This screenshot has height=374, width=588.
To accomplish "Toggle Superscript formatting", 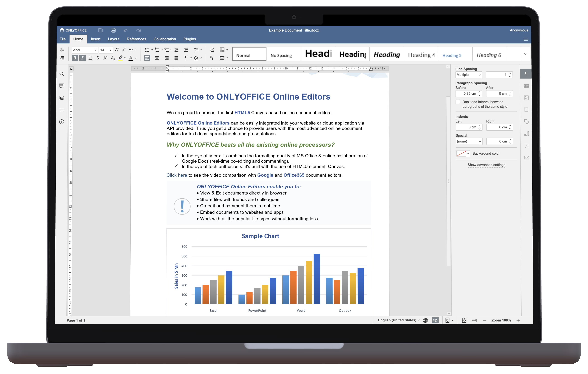I will click(105, 58).
